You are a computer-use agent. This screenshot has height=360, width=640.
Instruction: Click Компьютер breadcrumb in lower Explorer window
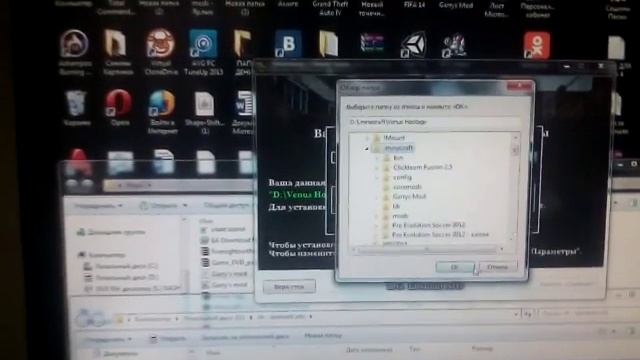tap(153, 318)
